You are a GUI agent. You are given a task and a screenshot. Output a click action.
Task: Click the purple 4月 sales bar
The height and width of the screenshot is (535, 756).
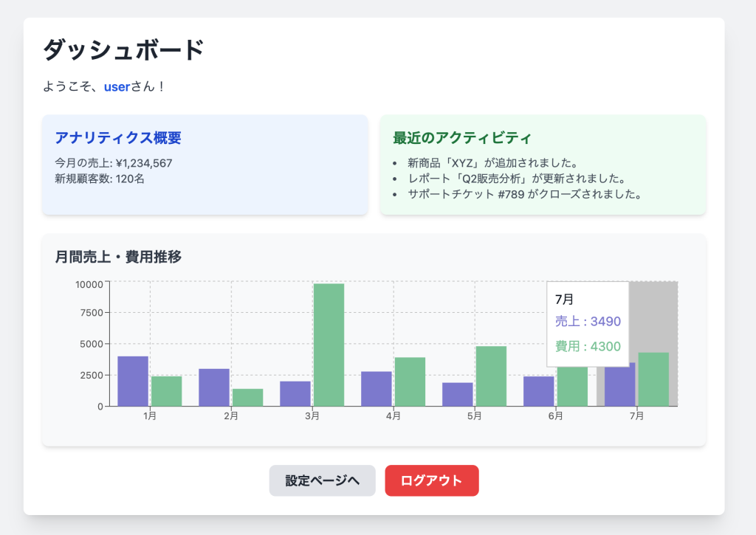tap(377, 389)
